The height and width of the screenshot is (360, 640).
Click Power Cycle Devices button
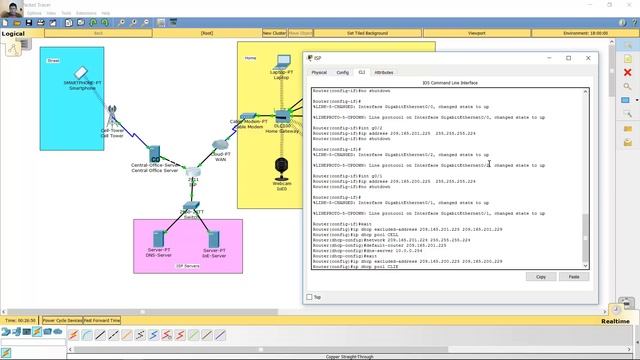coord(62,320)
